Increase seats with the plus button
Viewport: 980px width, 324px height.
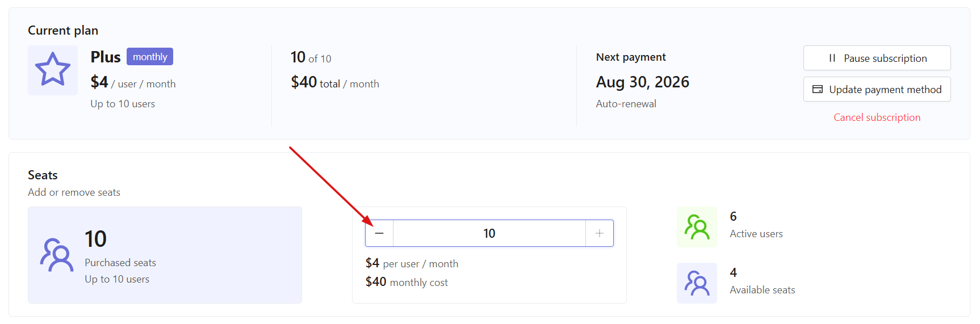[600, 233]
